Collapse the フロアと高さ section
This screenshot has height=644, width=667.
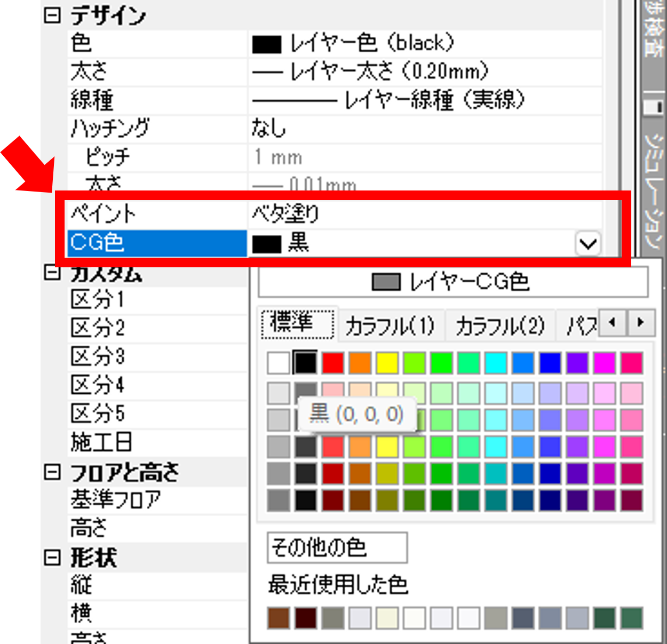52,473
